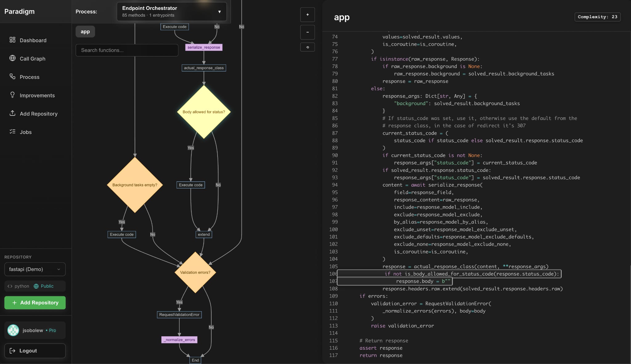Open Call Graph via globe icon
Viewport: 631px width, 364px height.
click(x=12, y=58)
